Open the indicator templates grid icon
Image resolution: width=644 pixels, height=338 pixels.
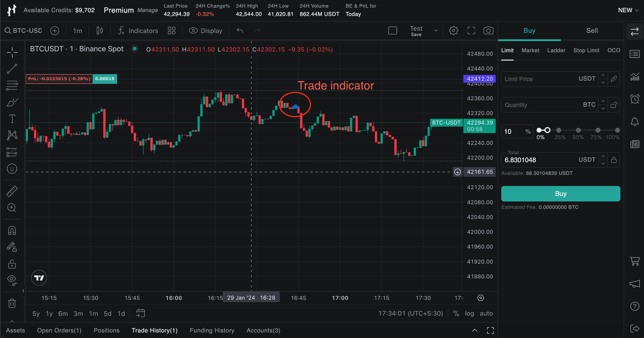(171, 30)
